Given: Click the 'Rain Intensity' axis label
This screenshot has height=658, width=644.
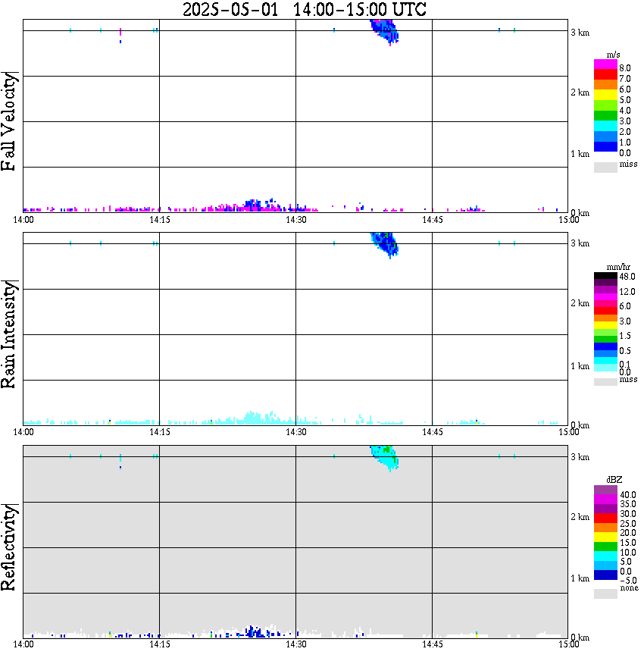Looking at the screenshot, I should [8, 334].
